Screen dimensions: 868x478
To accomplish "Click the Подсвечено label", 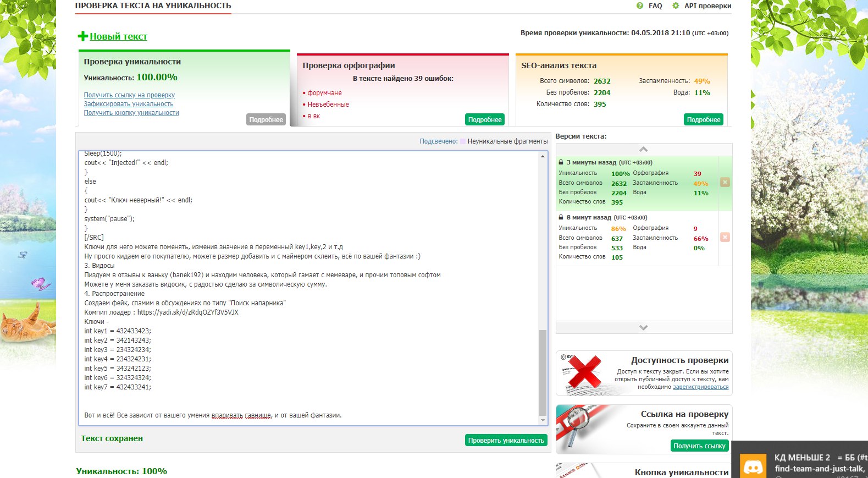I will (x=439, y=141).
